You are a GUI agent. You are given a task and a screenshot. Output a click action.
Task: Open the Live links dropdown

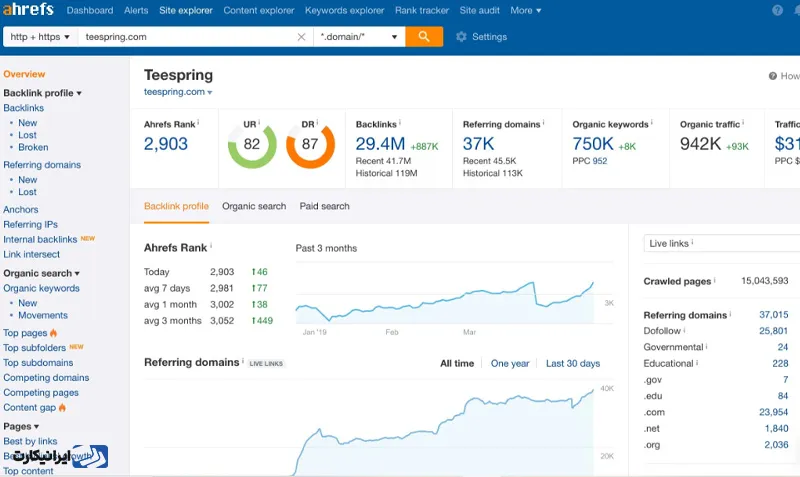(x=721, y=243)
